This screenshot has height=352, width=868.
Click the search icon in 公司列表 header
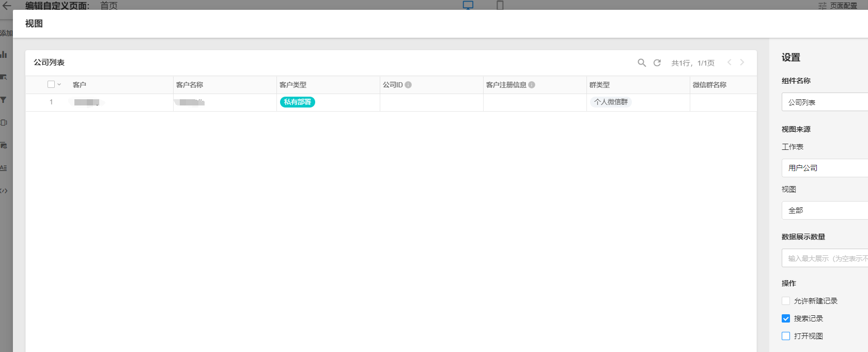[x=642, y=63]
